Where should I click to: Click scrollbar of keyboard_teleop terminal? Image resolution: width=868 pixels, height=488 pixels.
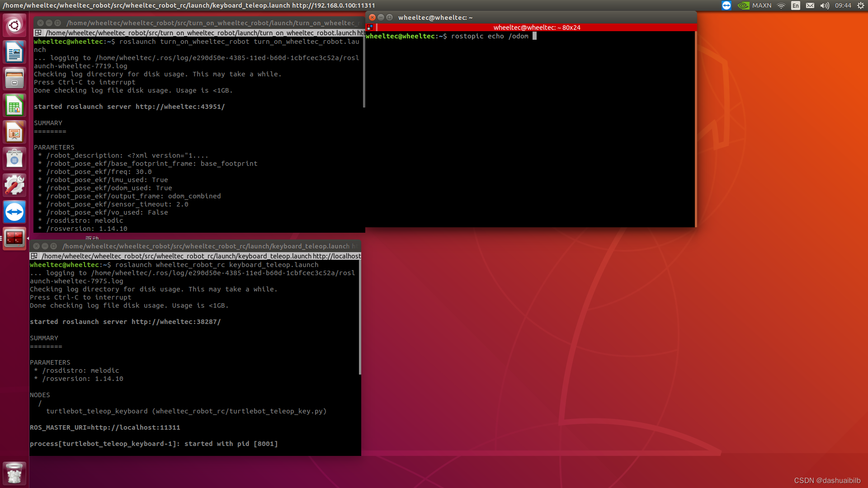pos(360,318)
